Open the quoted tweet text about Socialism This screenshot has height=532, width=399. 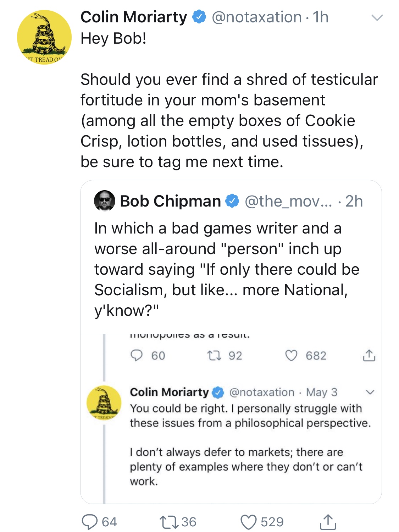click(x=227, y=269)
